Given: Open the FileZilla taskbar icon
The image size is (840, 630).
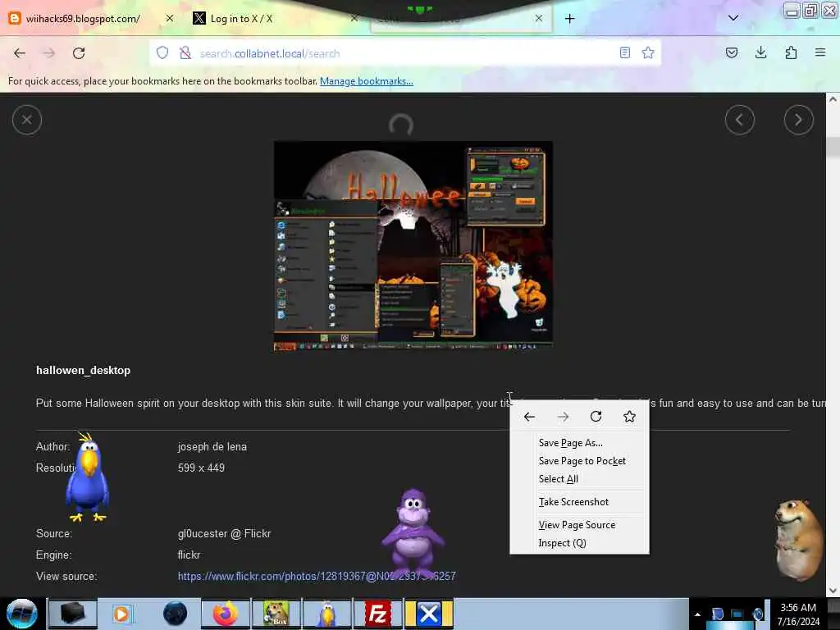Looking at the screenshot, I should point(377,614).
